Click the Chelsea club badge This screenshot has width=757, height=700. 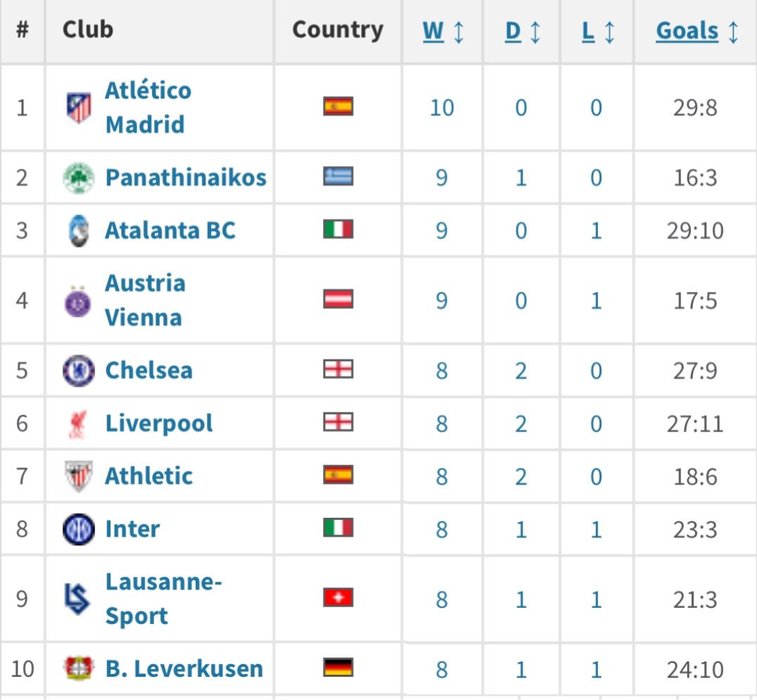tap(78, 371)
